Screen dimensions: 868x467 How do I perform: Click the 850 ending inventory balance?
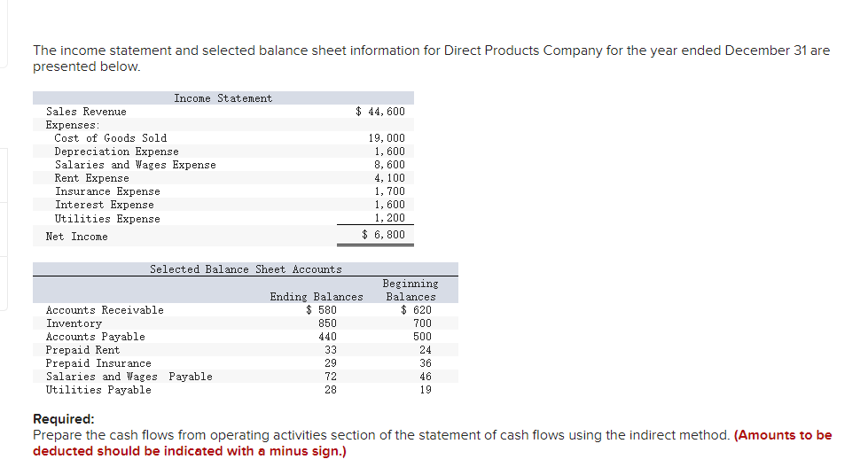click(x=327, y=323)
